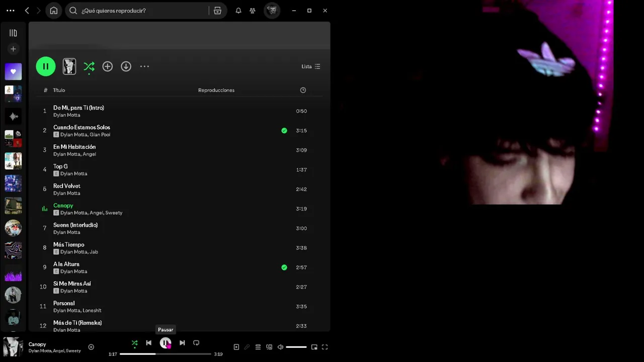Image resolution: width=644 pixels, height=362 pixels.
Task: Open notifications bell icon
Action: 238,11
